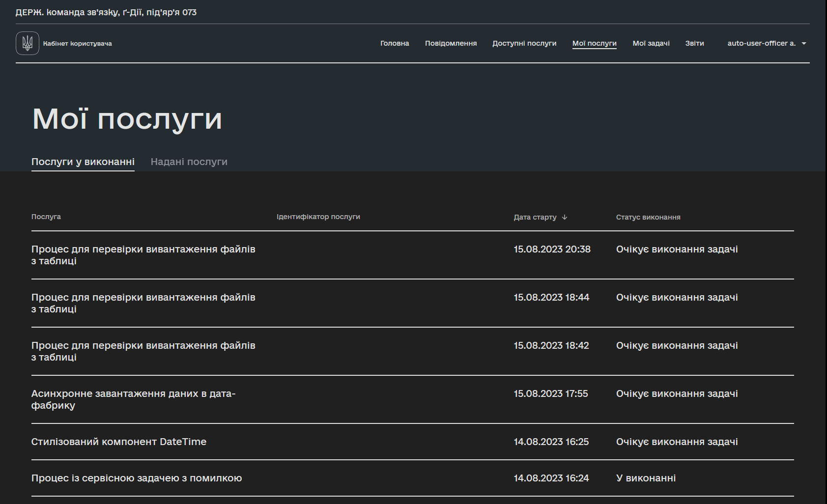
Task: Select the service started 15.08.2023 20:38
Action: point(413,255)
